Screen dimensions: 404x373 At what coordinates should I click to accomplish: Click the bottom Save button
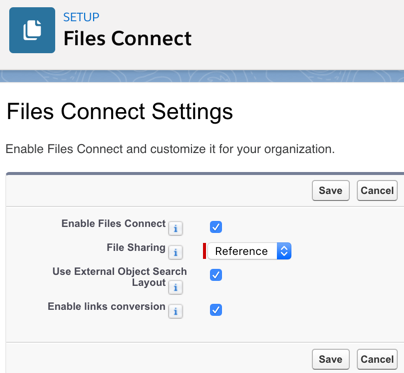tap(331, 359)
